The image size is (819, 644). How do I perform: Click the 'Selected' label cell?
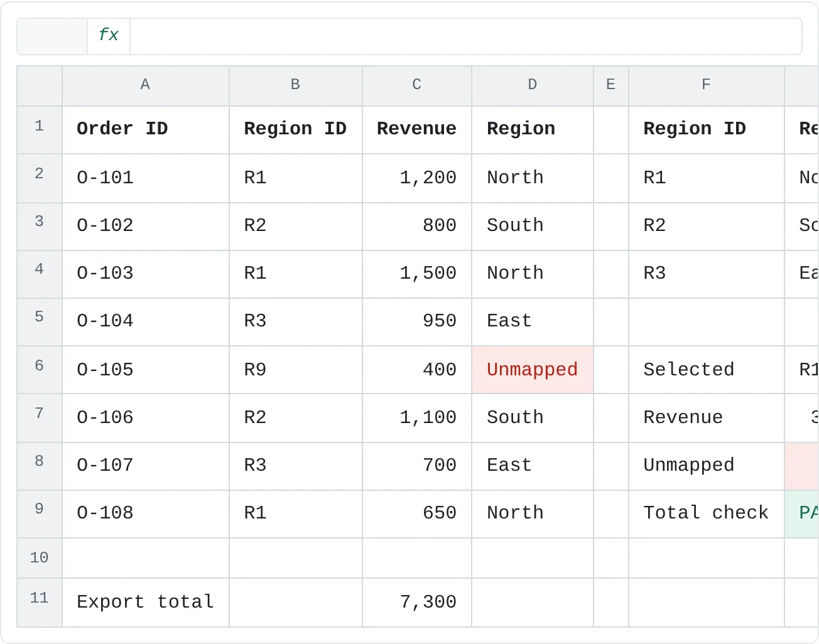(707, 370)
